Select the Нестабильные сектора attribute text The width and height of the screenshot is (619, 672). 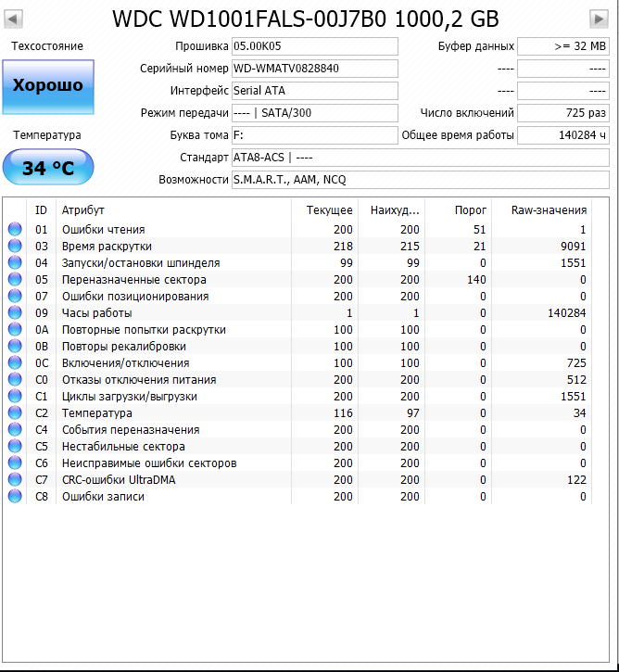(x=123, y=447)
